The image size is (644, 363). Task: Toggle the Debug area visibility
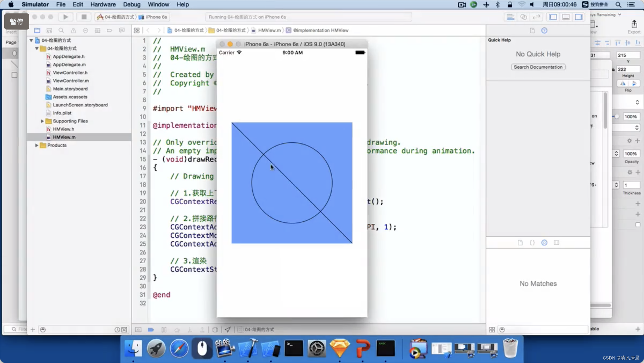point(566,17)
